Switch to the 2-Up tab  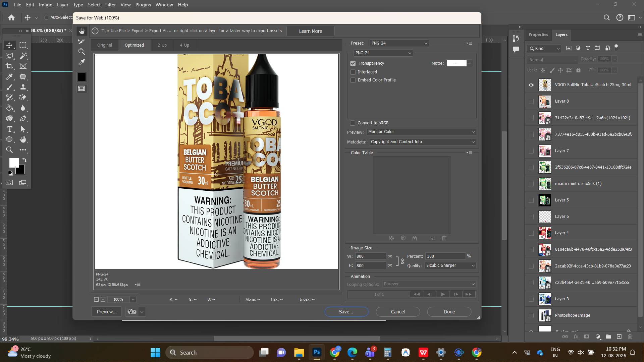(162, 45)
